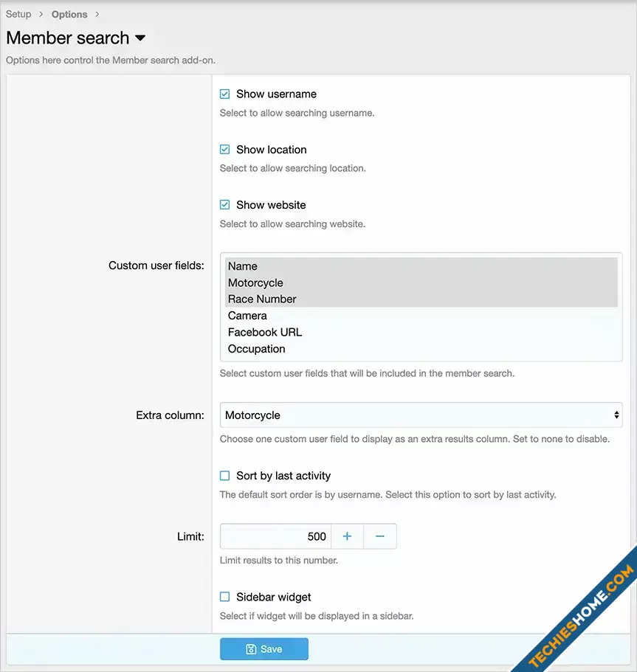Open the Member search title dropdown arrow
The image size is (637, 672).
pos(140,38)
